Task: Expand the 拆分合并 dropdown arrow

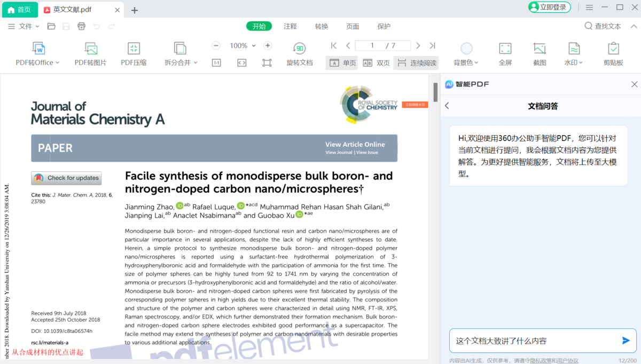Action: [196, 63]
